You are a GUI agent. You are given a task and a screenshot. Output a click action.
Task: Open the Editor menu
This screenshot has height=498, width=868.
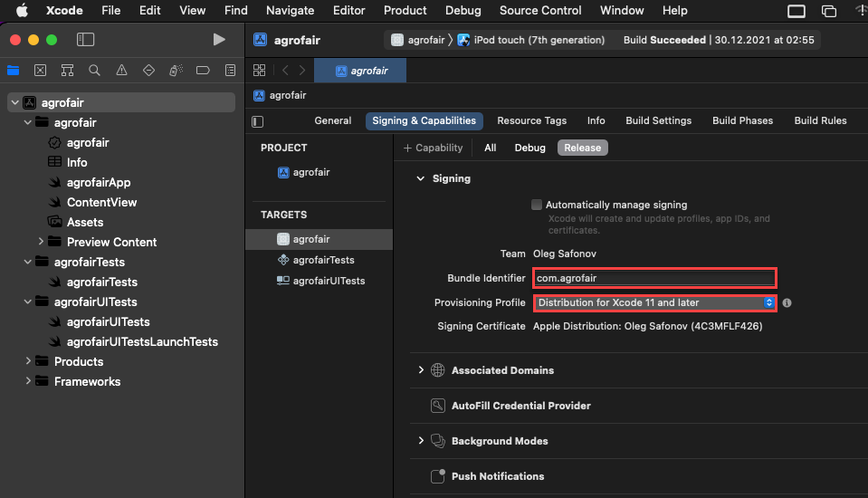tap(348, 11)
